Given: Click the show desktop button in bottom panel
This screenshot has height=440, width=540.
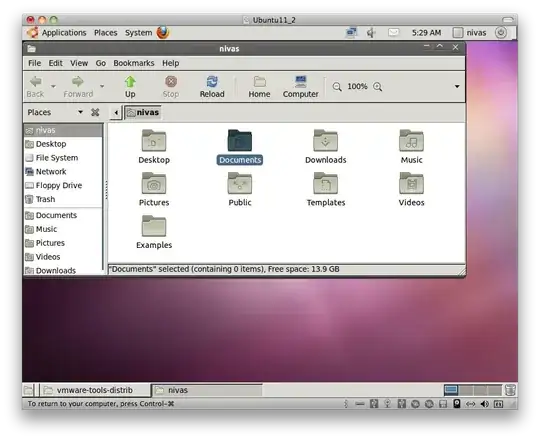Looking at the screenshot, I should (x=29, y=390).
